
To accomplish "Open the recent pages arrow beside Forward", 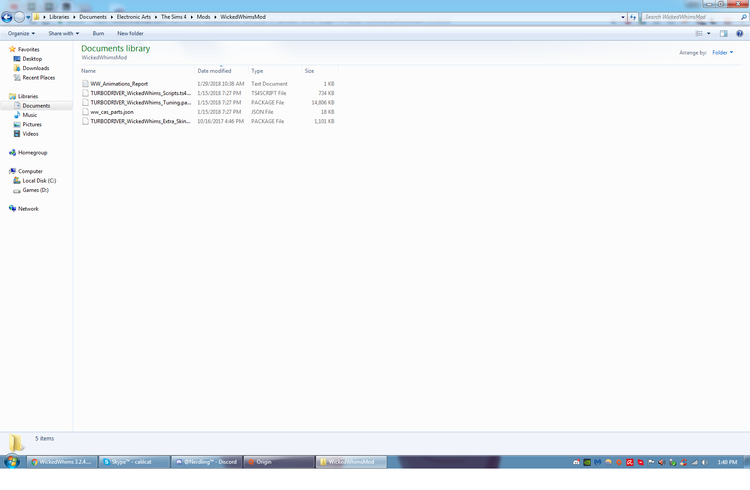I will tap(28, 17).
